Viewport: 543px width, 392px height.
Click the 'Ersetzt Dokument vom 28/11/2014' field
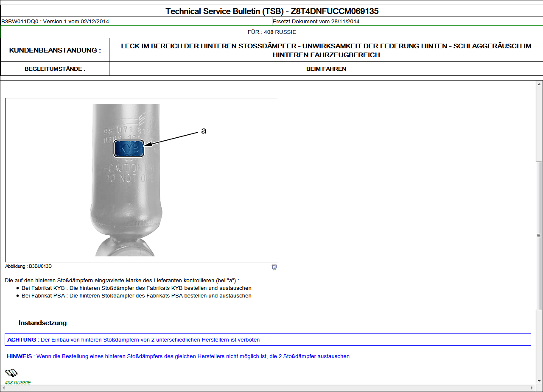coord(316,22)
